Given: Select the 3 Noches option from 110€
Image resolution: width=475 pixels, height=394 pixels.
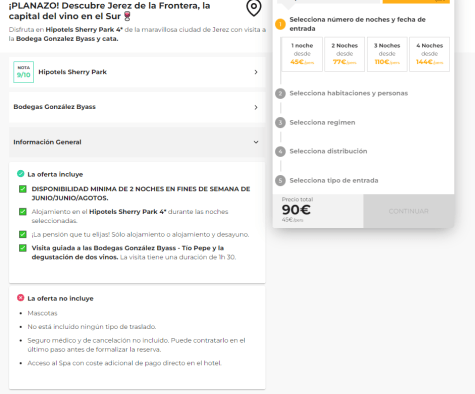Looking at the screenshot, I should [387, 54].
